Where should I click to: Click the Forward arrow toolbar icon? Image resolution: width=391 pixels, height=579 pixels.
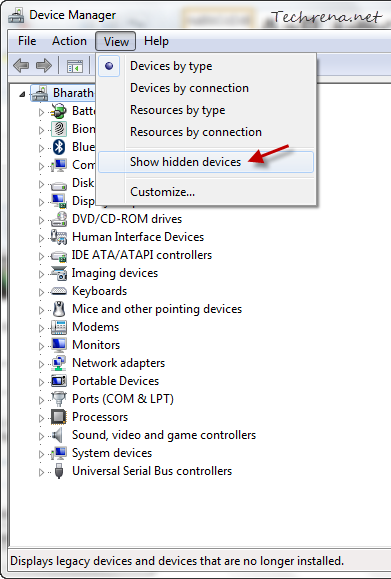[44, 66]
